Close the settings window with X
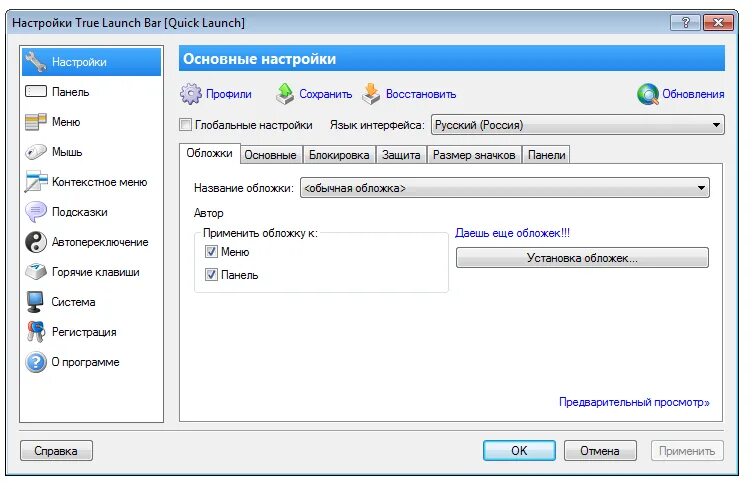 tap(718, 23)
